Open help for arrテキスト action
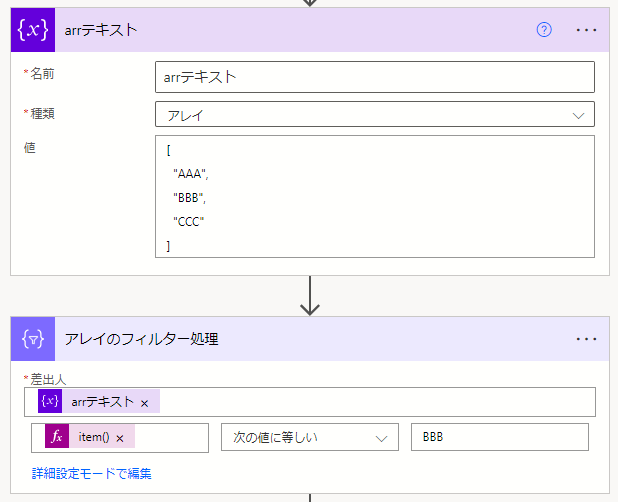The height and width of the screenshot is (502, 618). click(544, 30)
